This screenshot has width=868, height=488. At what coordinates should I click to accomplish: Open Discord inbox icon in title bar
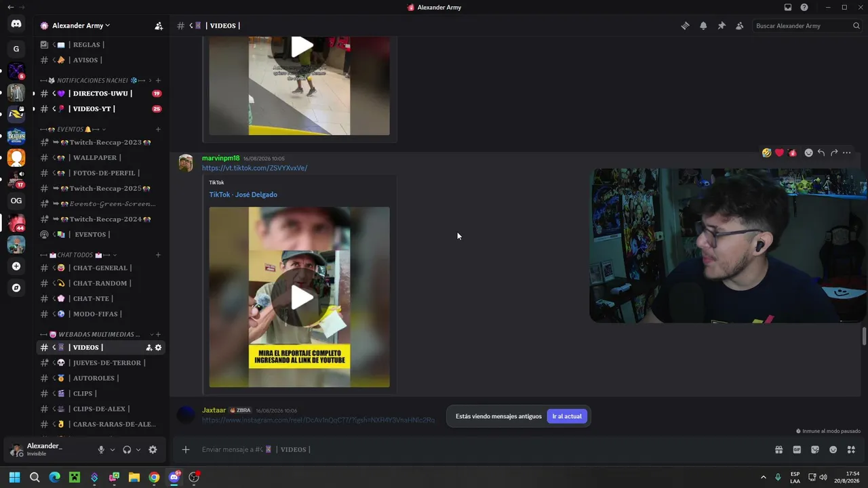788,7
